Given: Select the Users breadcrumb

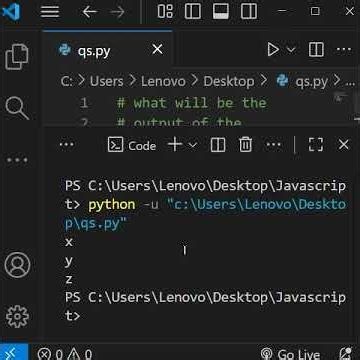Looking at the screenshot, I should [106, 81].
